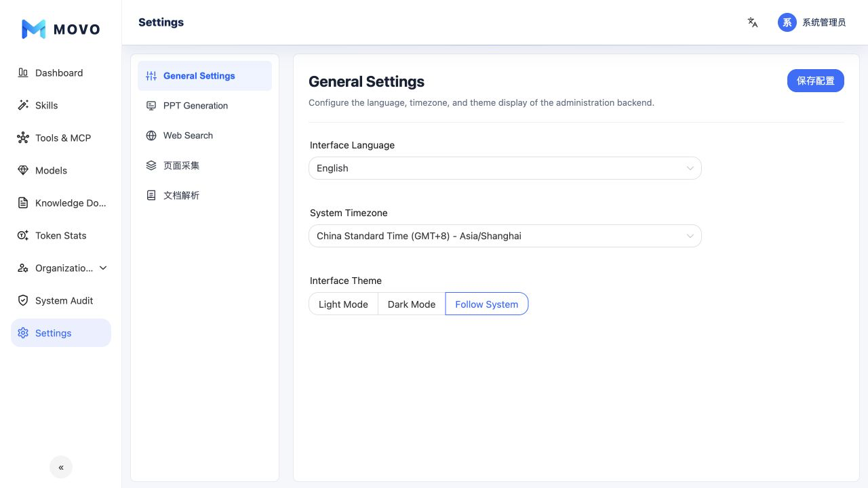Click the Interface Theme label
Screen dimensions: 868x488
pyautogui.click(x=346, y=281)
